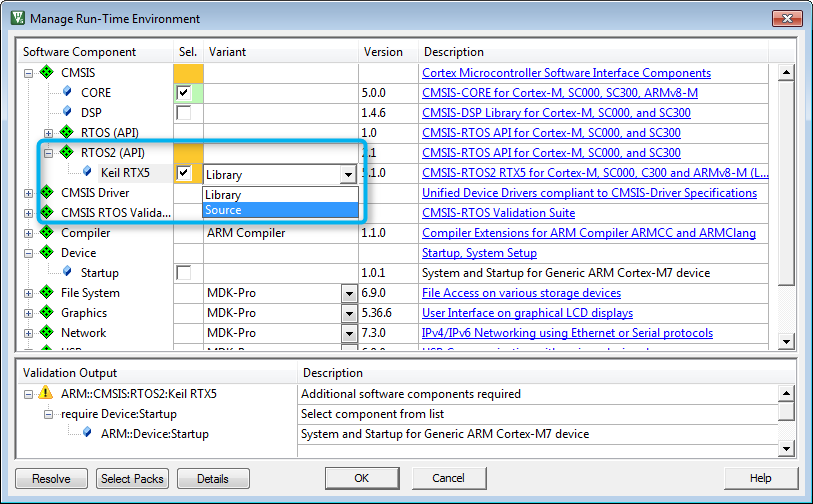
Task: Choose Library from the variant list
Action: click(x=280, y=195)
